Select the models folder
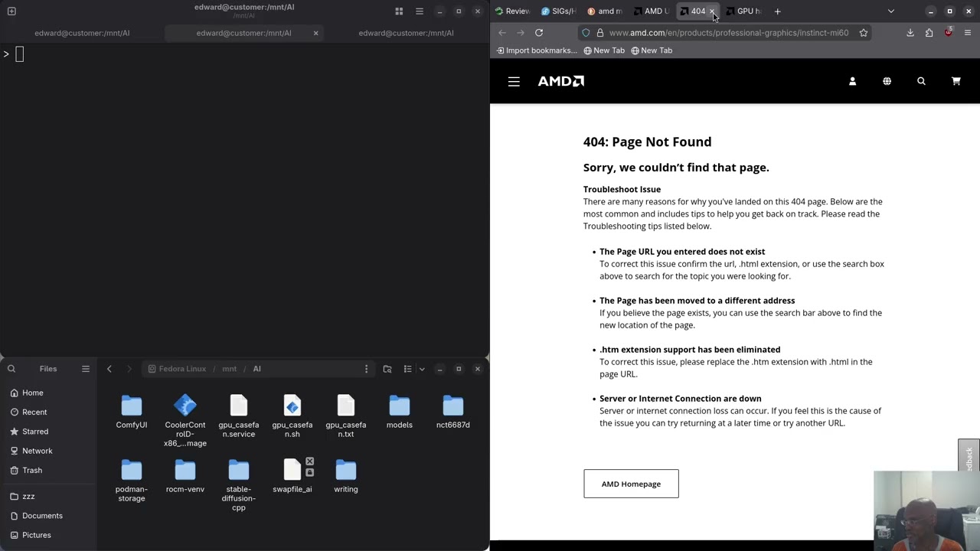This screenshot has height=551, width=980. point(400,412)
